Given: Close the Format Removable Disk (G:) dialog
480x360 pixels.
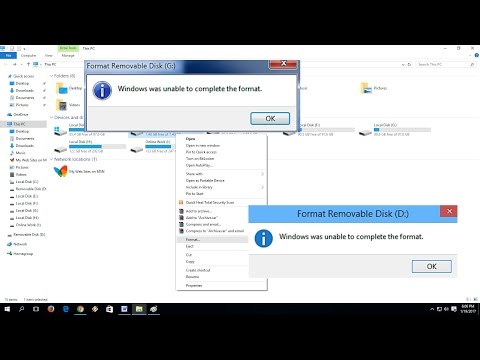Looking at the screenshot, I should point(283,63).
